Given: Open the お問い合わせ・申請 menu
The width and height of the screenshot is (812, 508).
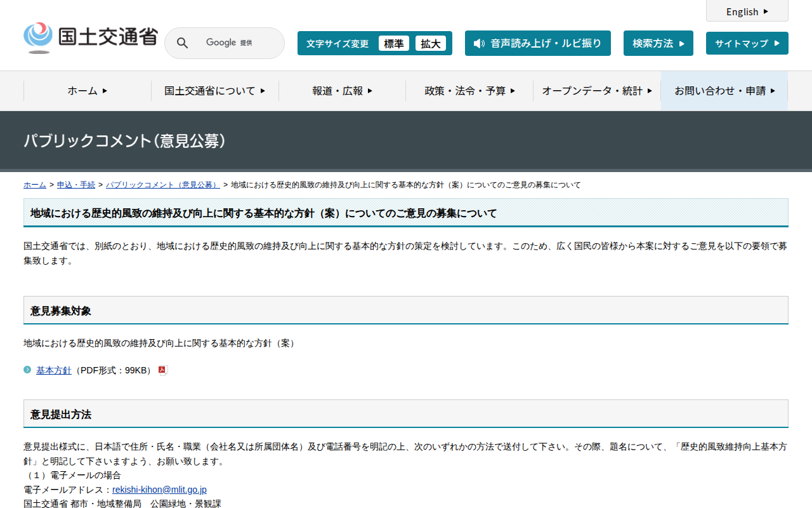Looking at the screenshot, I should click(x=724, y=91).
